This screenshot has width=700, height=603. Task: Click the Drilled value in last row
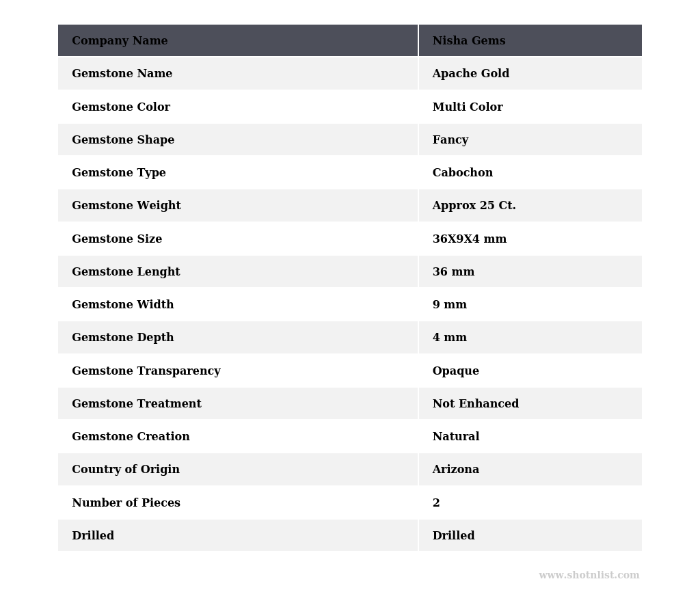coord(453,536)
